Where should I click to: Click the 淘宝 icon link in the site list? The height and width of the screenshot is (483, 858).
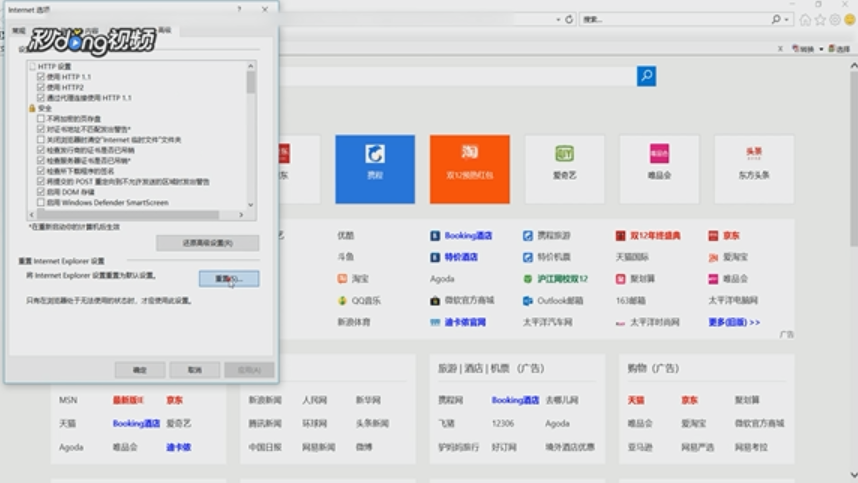[x=353, y=279]
